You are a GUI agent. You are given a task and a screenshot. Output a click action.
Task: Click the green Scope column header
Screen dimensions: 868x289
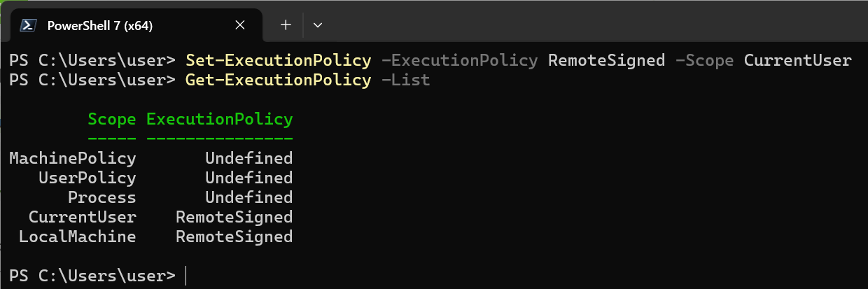coord(112,119)
